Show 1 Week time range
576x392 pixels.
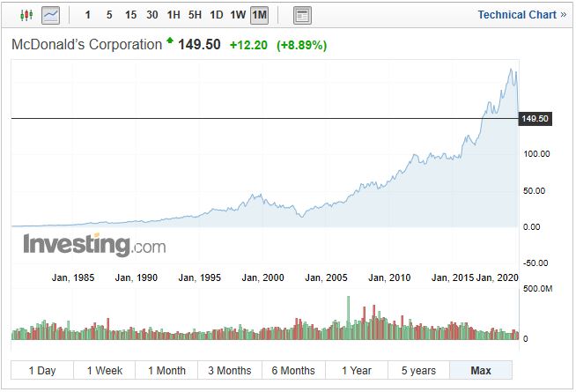point(105,370)
